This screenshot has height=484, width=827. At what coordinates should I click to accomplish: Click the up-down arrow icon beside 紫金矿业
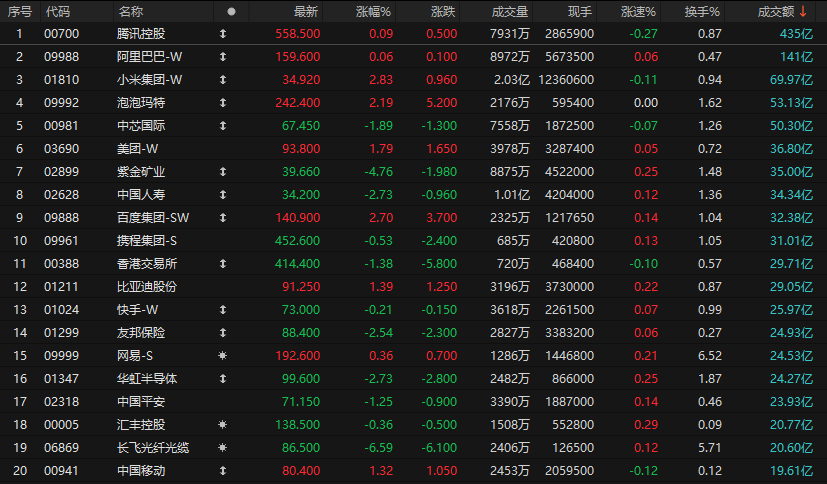tap(222, 172)
